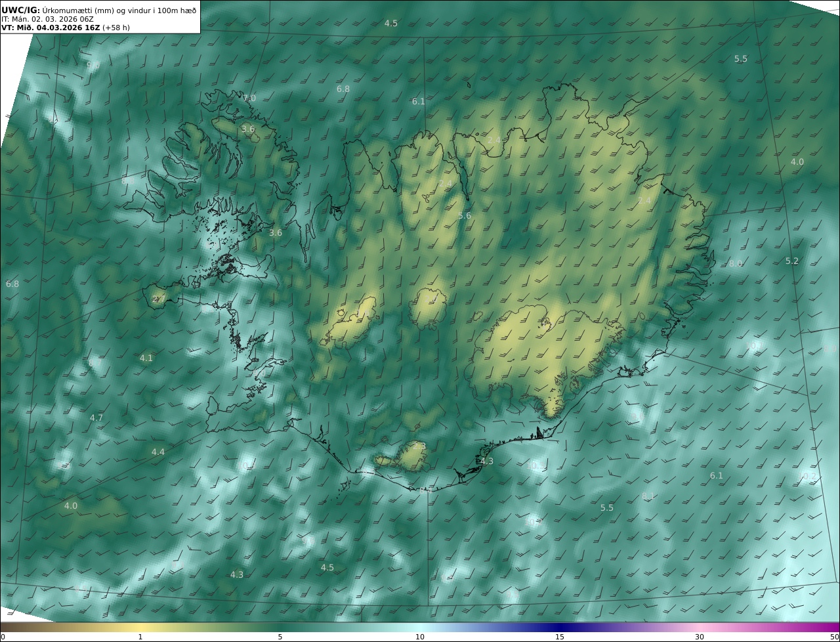Click the 15 tick on the color scale

(560, 637)
